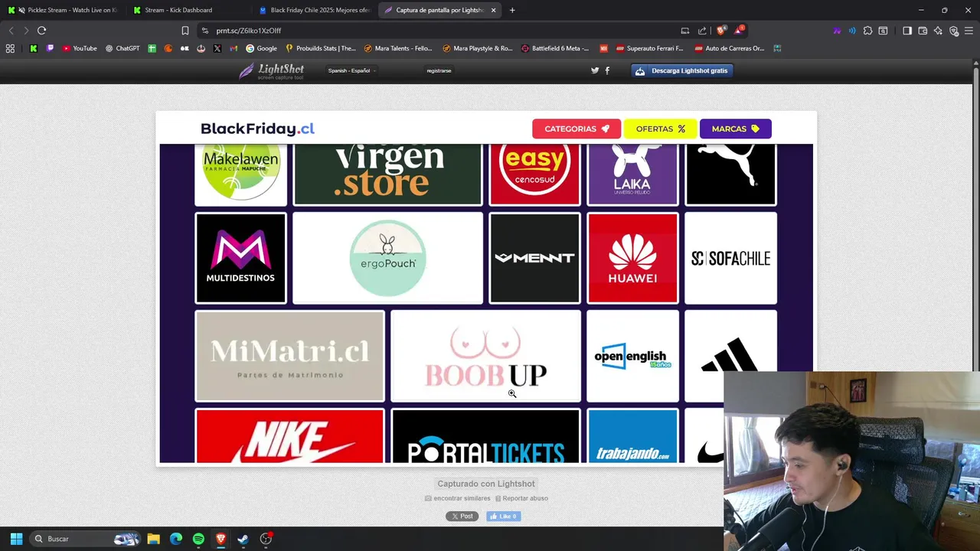Open the Auto de Carreras bookmark
Image resolution: width=980 pixels, height=551 pixels.
730,48
